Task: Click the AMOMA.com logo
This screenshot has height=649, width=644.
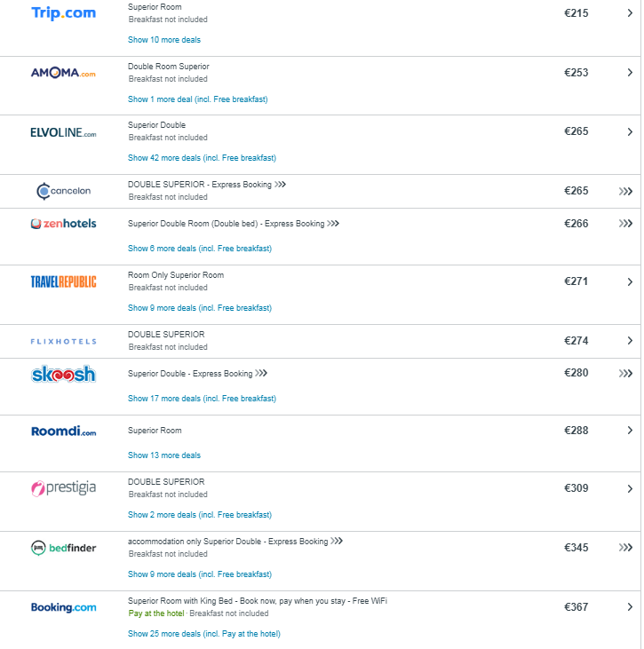Action: point(63,73)
